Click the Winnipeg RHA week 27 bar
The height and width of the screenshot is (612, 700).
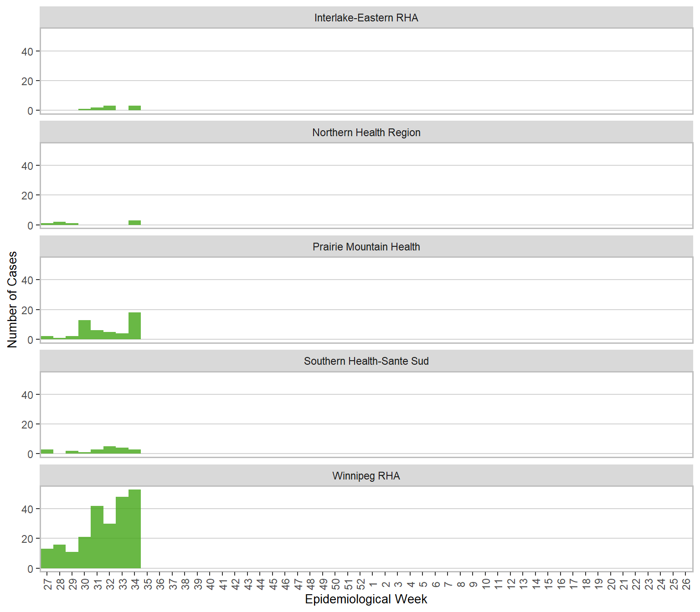(47, 559)
